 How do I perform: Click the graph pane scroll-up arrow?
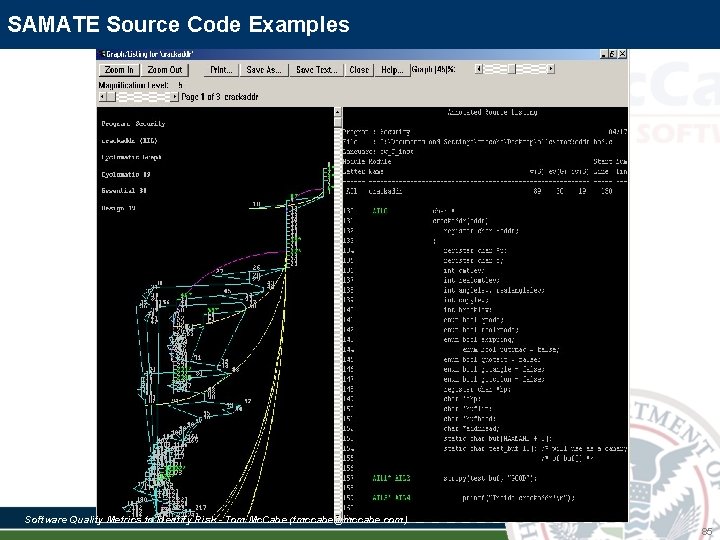tap(338, 112)
